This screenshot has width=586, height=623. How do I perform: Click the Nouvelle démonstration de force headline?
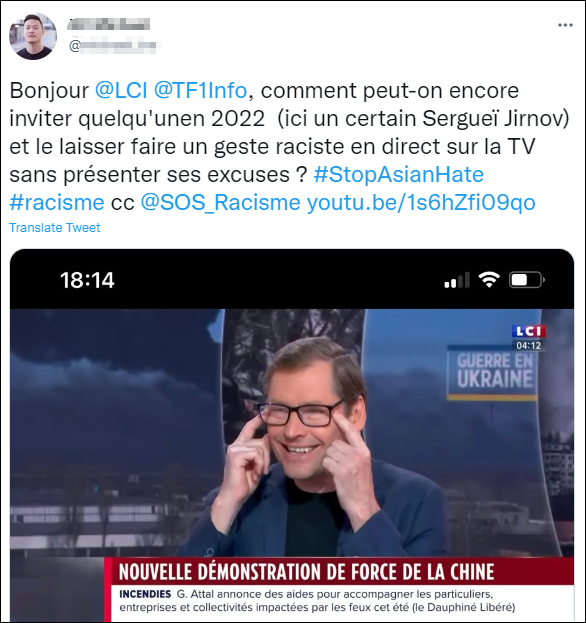pos(306,572)
